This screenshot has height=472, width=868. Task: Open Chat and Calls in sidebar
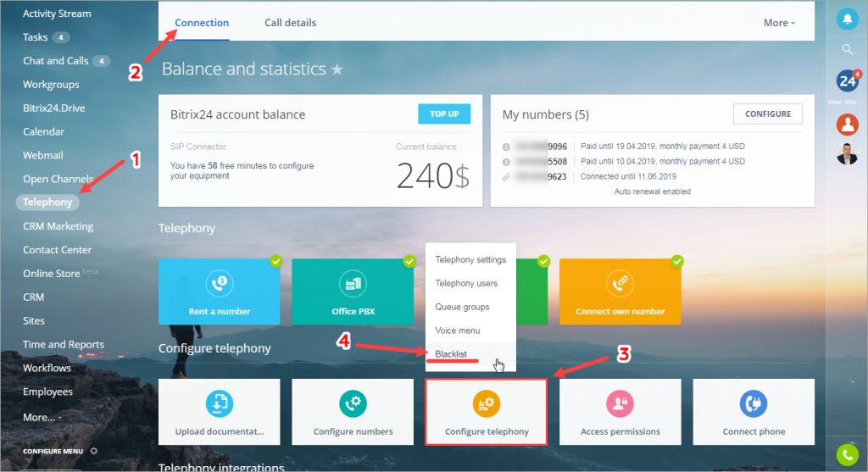(x=55, y=61)
